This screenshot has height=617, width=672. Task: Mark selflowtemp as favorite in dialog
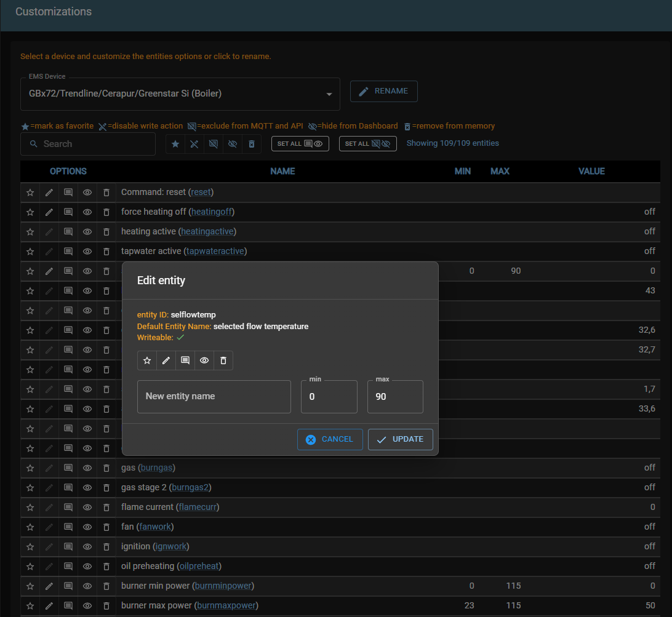coord(147,360)
